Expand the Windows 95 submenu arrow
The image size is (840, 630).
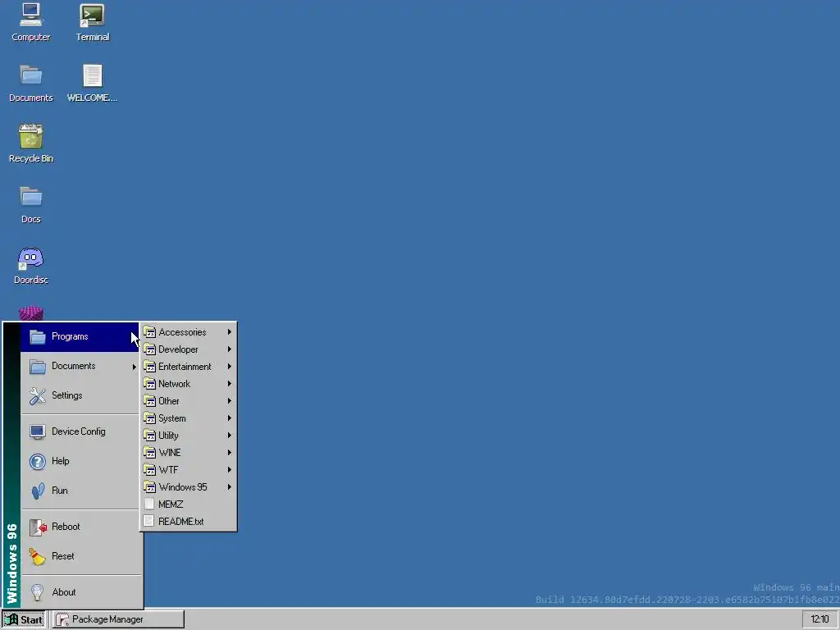tap(230, 487)
